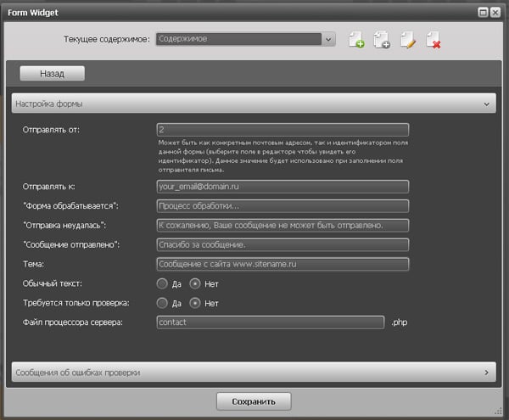Select 'Да' for Требуется только проверка
Image resolution: width=509 pixels, height=420 pixels.
pyautogui.click(x=162, y=302)
